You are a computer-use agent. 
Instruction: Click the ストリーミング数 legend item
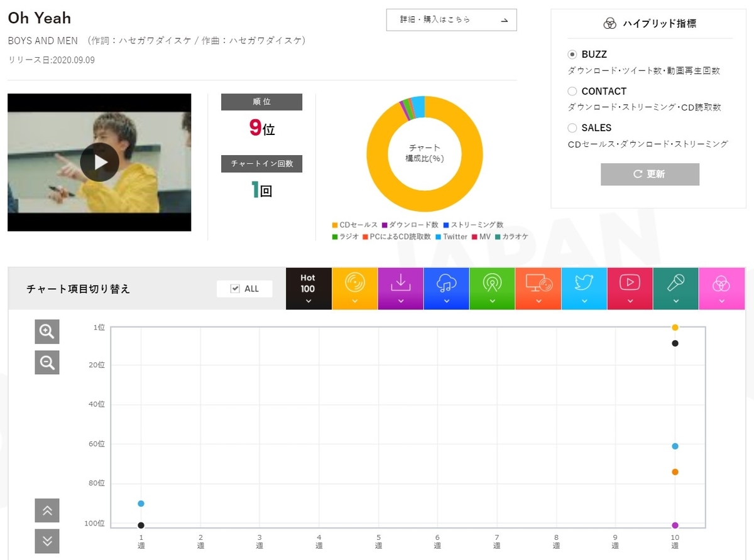pyautogui.click(x=473, y=225)
